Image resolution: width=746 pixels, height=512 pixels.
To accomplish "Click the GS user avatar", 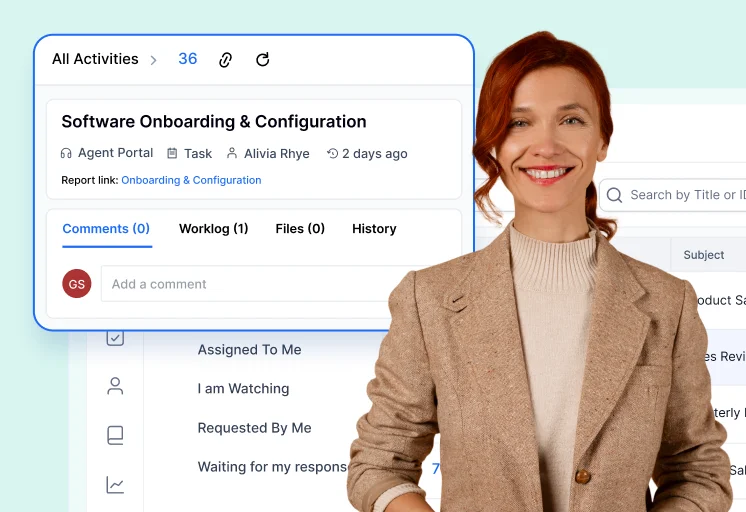I will [77, 284].
